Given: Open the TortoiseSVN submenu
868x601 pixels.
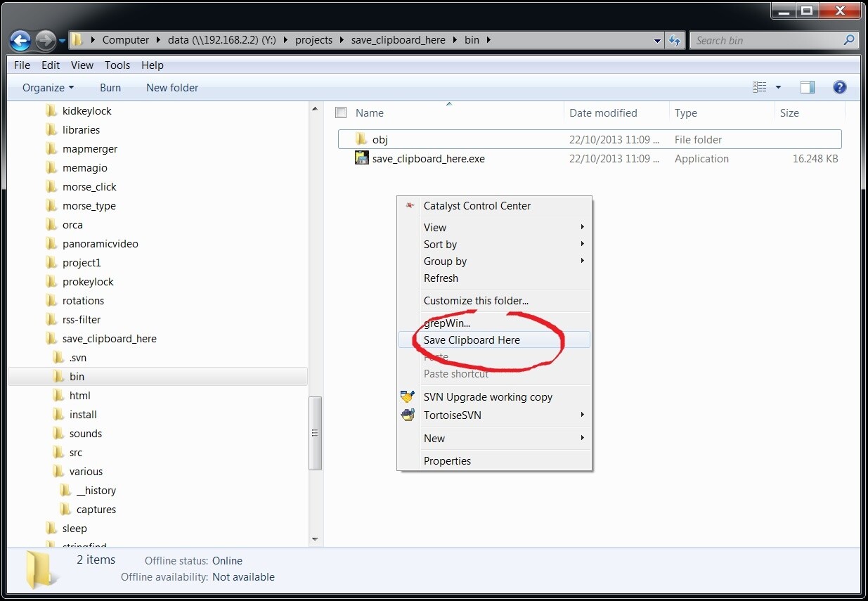Looking at the screenshot, I should tap(494, 415).
